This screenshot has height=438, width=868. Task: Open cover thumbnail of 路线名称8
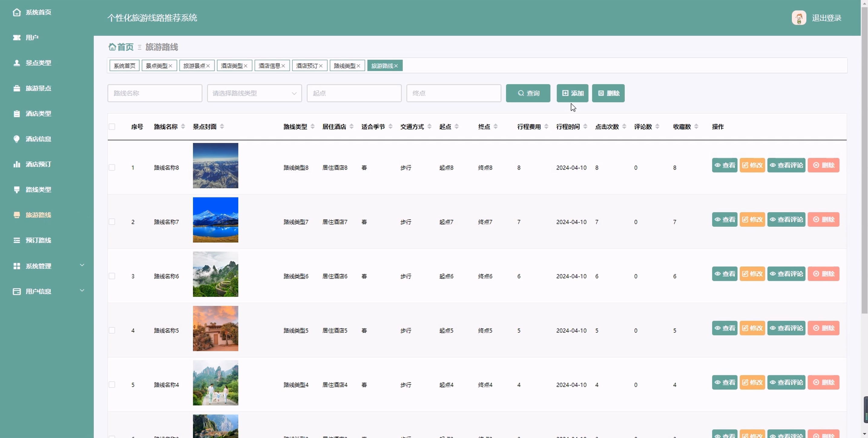[215, 166]
